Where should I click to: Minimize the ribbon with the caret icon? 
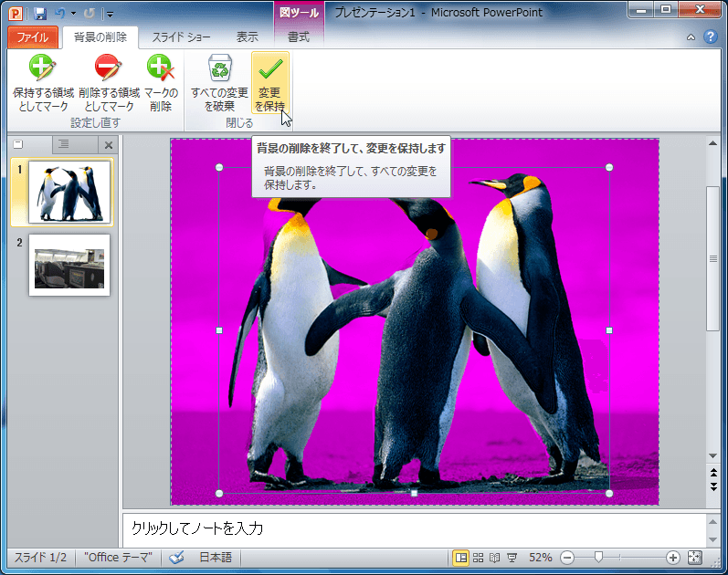pos(691,37)
